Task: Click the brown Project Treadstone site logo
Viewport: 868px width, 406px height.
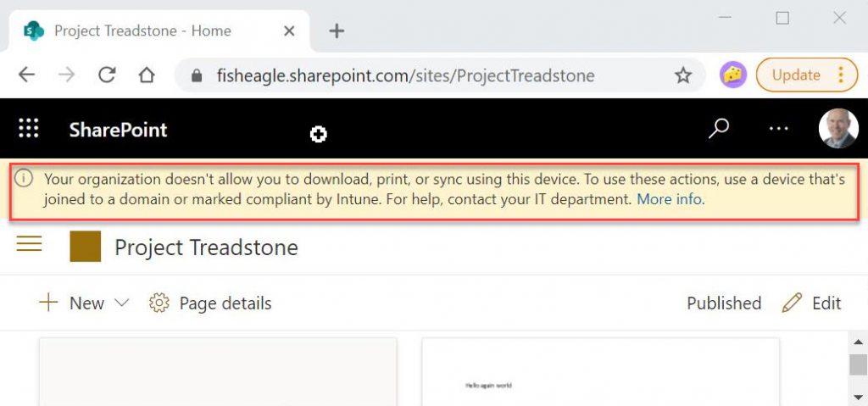Action: (86, 247)
